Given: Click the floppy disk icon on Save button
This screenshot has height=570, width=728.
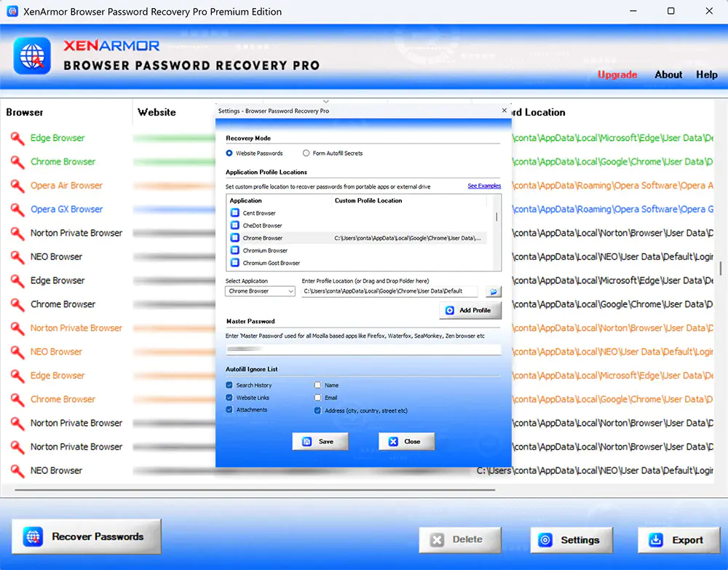Looking at the screenshot, I should point(307,441).
